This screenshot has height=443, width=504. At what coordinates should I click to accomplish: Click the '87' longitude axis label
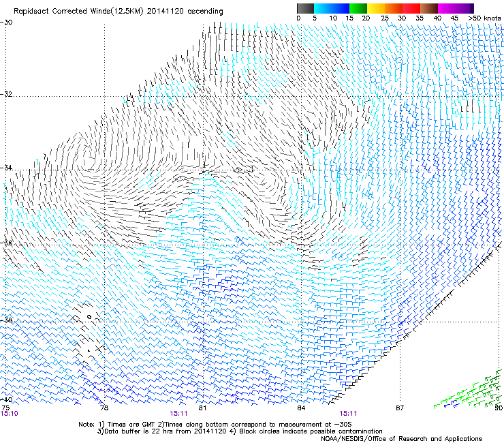tap(400, 408)
